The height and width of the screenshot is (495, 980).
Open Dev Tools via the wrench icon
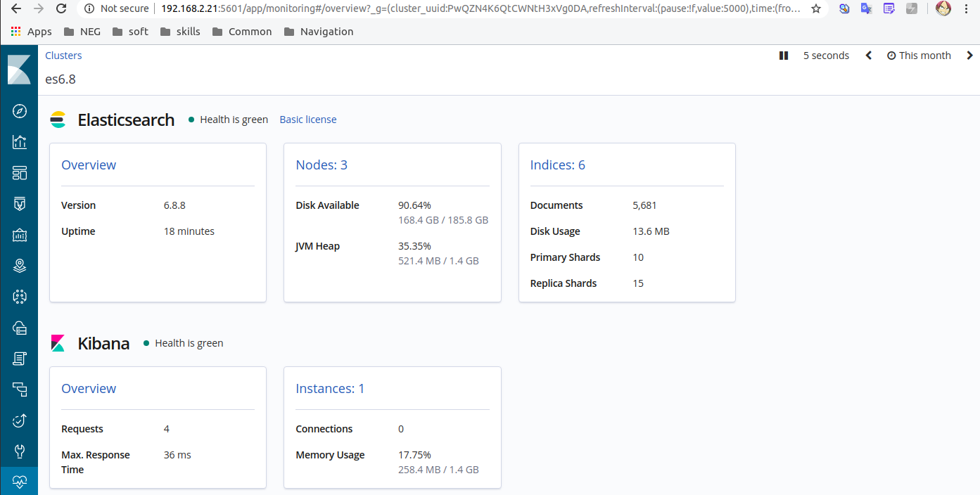click(20, 451)
